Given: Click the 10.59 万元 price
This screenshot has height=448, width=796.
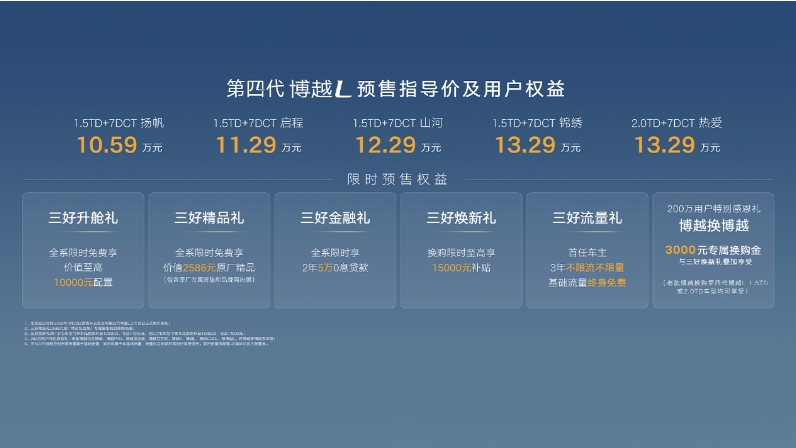Looking at the screenshot, I should (x=119, y=145).
